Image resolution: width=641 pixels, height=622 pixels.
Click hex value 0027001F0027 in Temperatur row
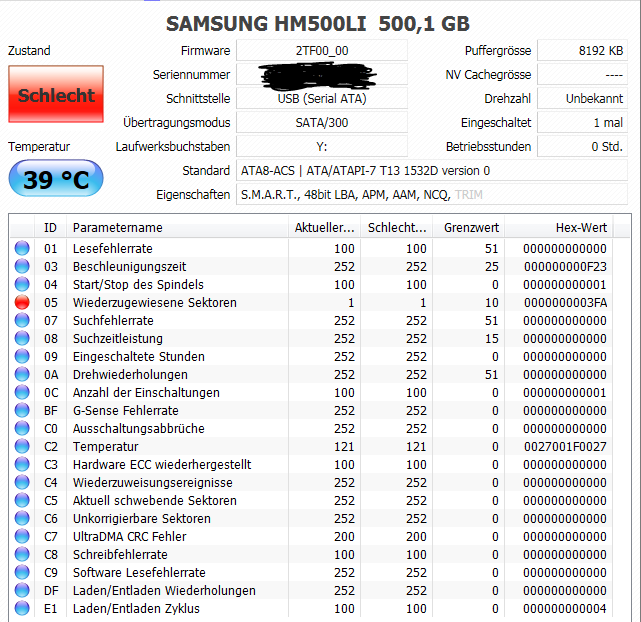[565, 446]
